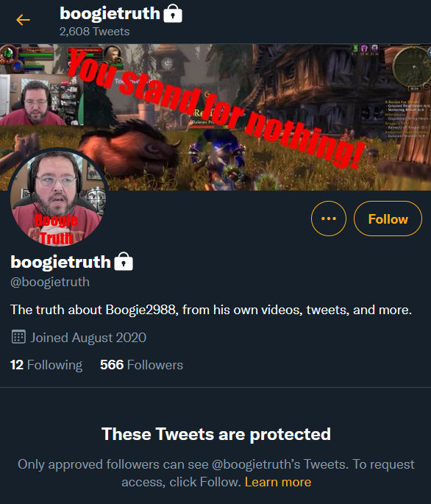Click the lock icon beside profile name
This screenshot has width=431, height=504.
coord(124,261)
